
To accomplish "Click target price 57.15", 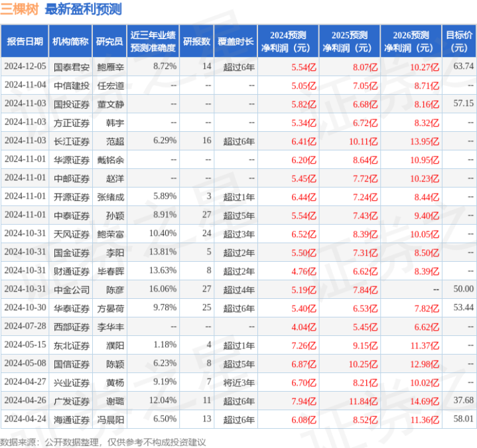I will click(x=463, y=103).
